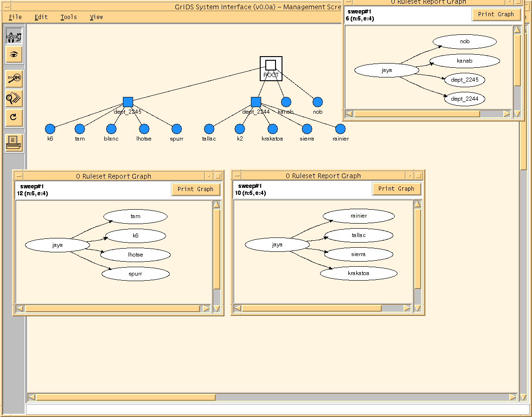Image resolution: width=532 pixels, height=417 pixels.
Task: Select the pliers and wrench management tool
Action: pos(13,36)
